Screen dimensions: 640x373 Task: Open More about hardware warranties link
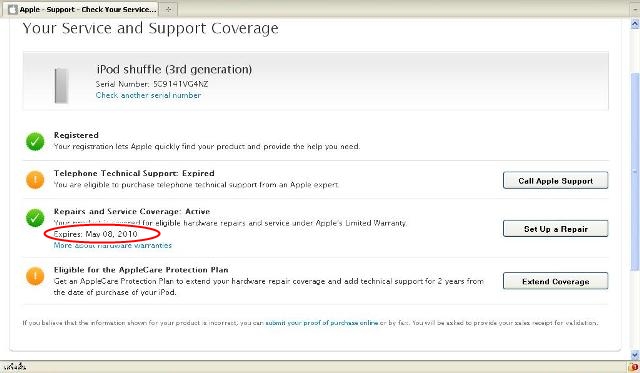(113, 245)
